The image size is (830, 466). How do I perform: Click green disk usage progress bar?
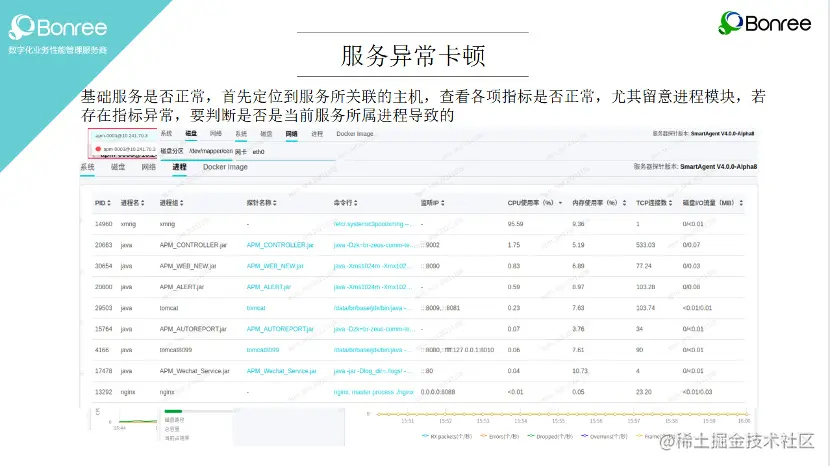click(x=173, y=411)
